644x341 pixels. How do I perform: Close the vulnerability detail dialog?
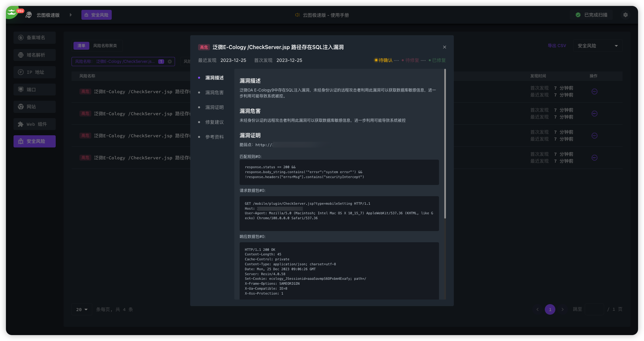tap(444, 47)
